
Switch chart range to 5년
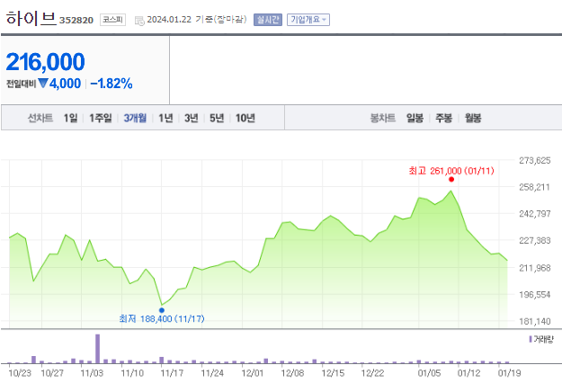pyautogui.click(x=217, y=118)
